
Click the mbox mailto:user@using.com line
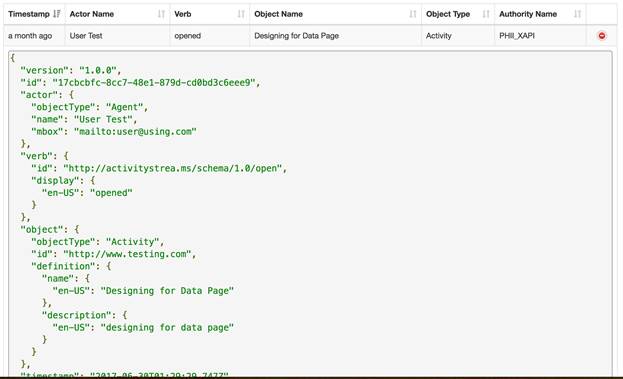(114, 131)
